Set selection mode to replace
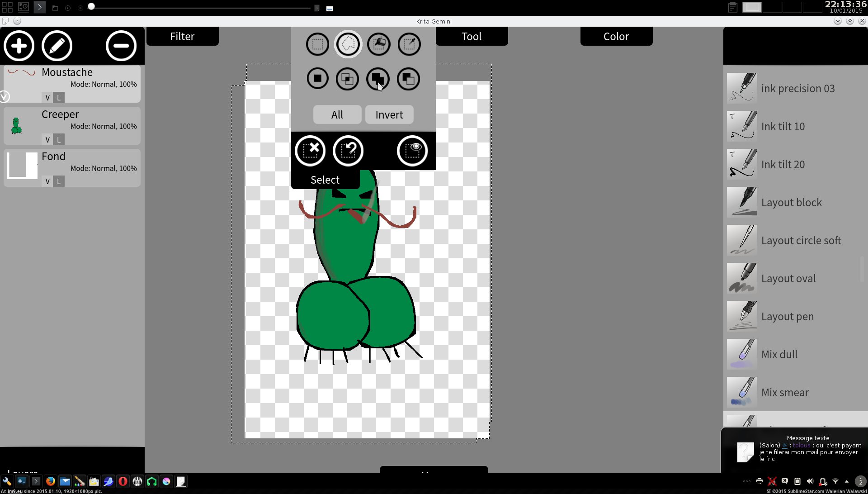This screenshot has width=868, height=494. [317, 79]
